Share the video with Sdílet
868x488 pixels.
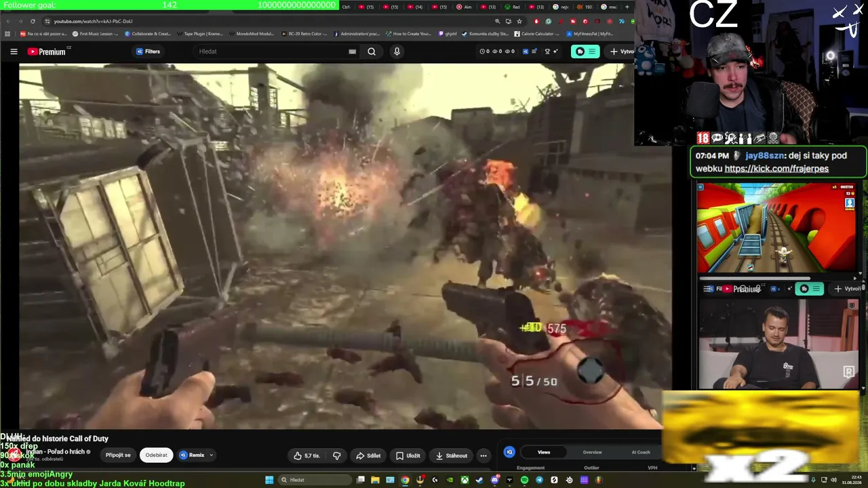pyautogui.click(x=368, y=455)
